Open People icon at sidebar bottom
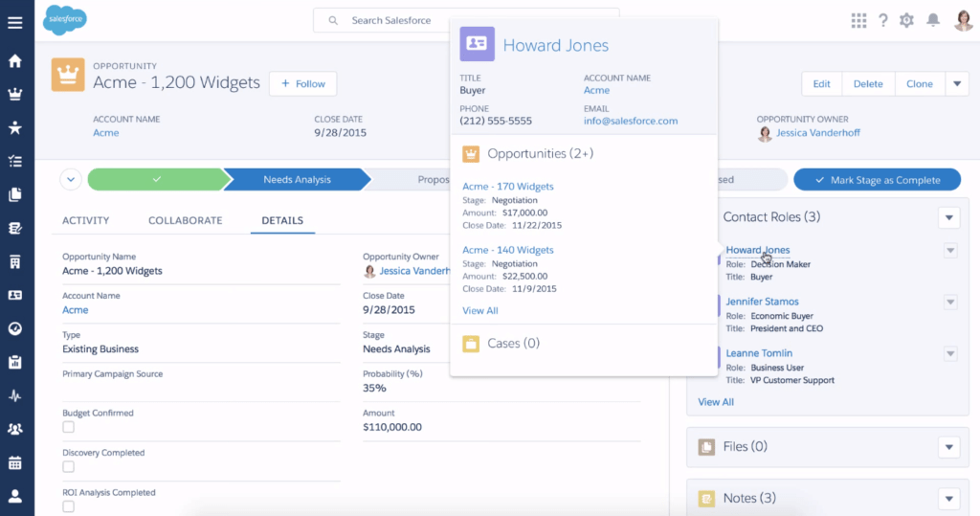The image size is (980, 516). (x=15, y=496)
